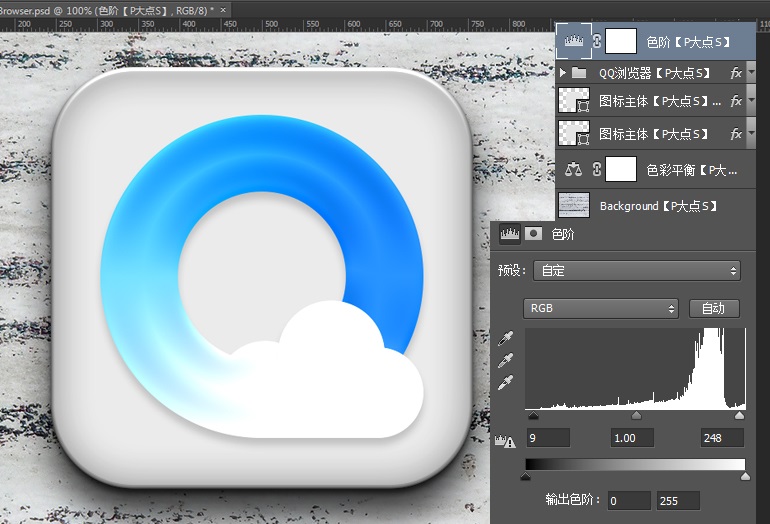Select the Levels layer mask thumbnail

point(621,41)
